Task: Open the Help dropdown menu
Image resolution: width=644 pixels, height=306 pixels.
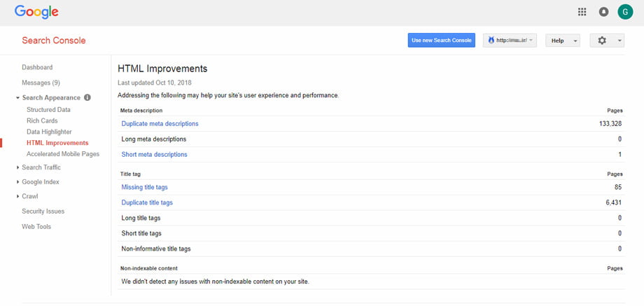Action: point(563,41)
